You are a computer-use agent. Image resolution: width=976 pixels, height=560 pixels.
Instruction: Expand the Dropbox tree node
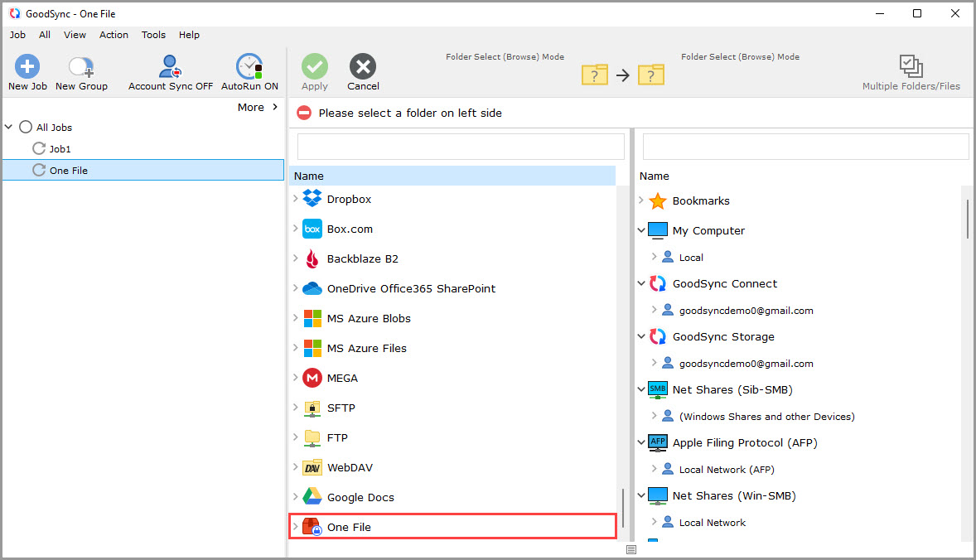click(x=295, y=199)
